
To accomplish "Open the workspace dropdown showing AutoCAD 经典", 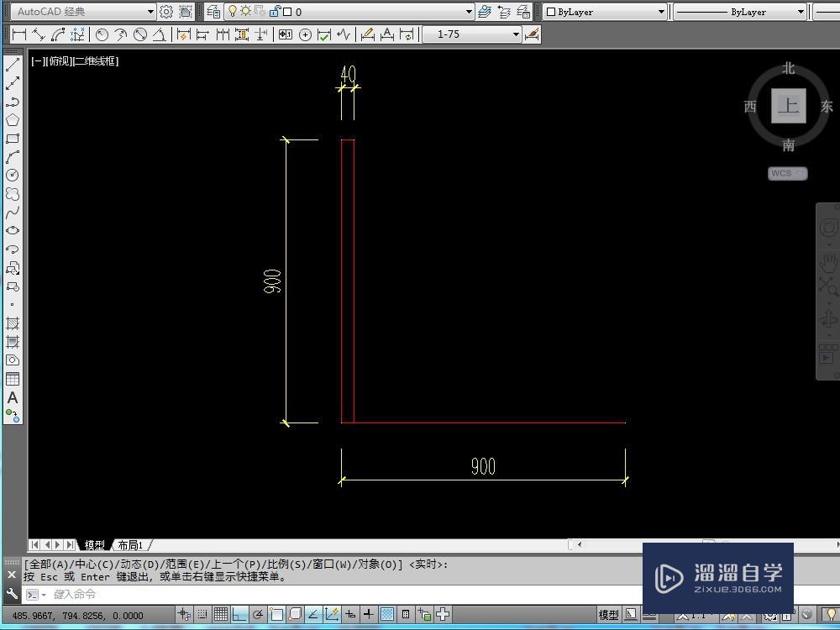I will [x=150, y=11].
